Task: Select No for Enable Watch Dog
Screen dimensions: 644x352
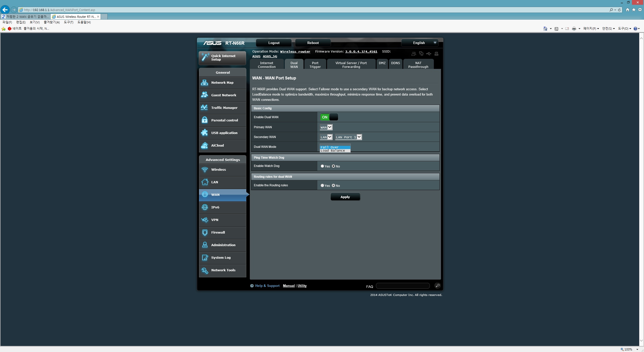Action: 333,166
